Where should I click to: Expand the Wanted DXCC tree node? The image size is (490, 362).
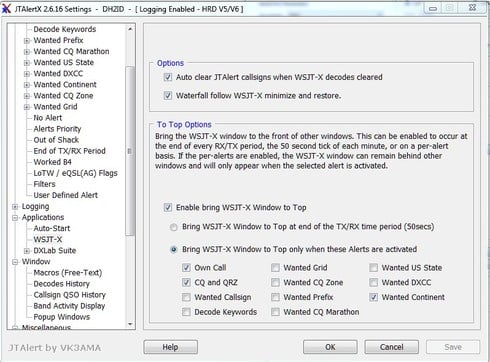pyautogui.click(x=27, y=74)
